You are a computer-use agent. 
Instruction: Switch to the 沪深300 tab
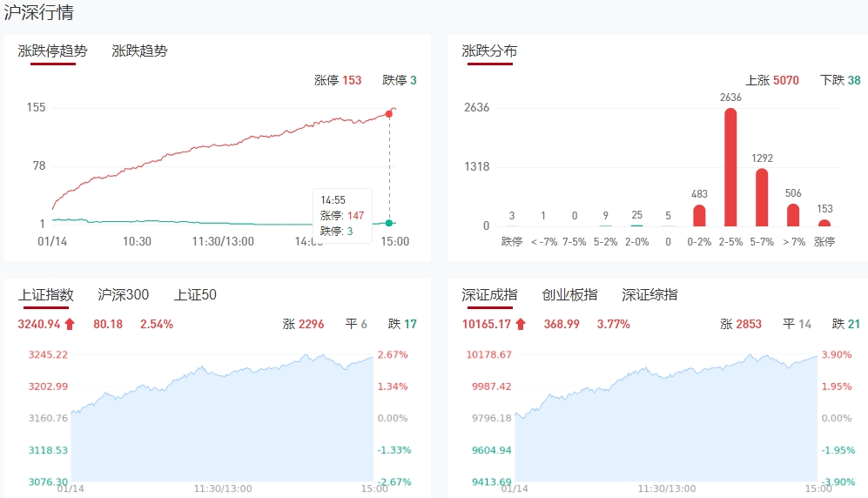pyautogui.click(x=123, y=294)
